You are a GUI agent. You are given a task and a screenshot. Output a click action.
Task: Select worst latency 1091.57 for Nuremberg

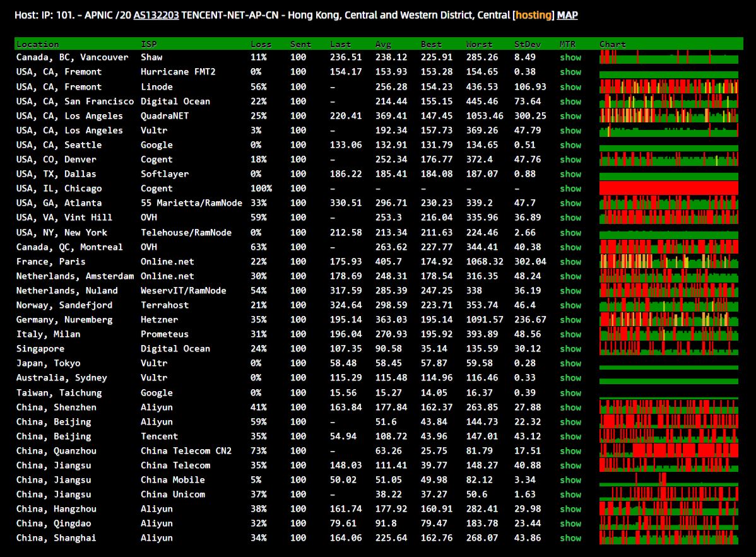pyautogui.click(x=485, y=319)
